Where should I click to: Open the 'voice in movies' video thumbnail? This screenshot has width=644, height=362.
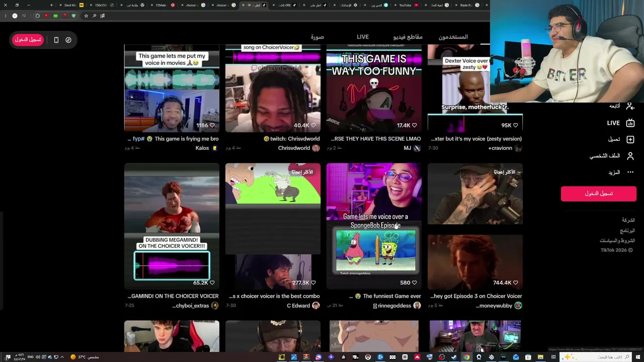click(x=172, y=88)
